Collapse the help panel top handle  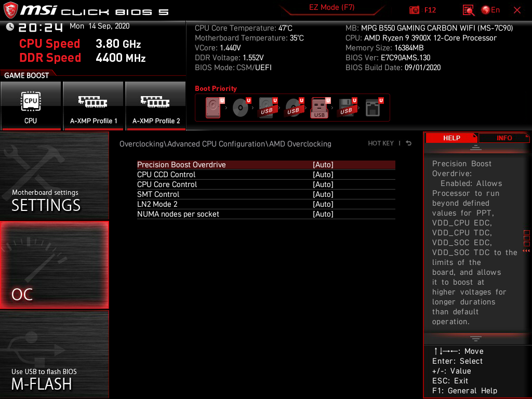point(476,147)
